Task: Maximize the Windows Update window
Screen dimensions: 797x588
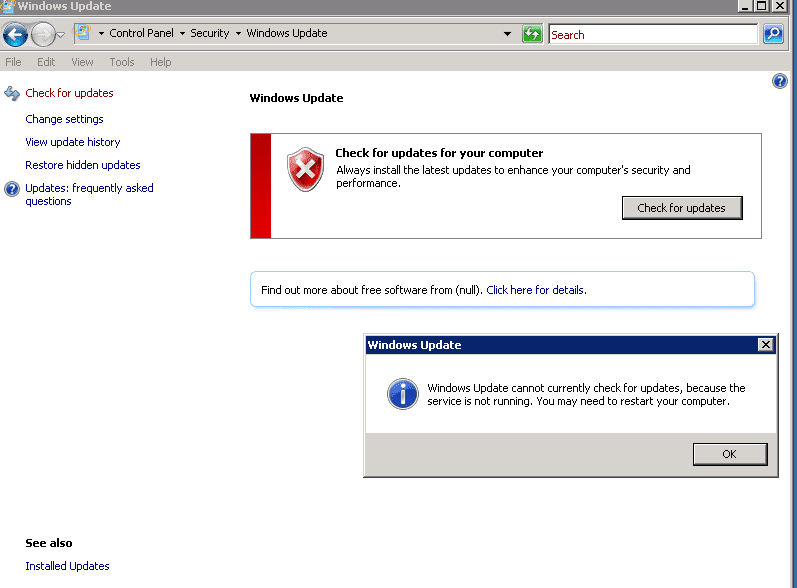Action: point(761,6)
